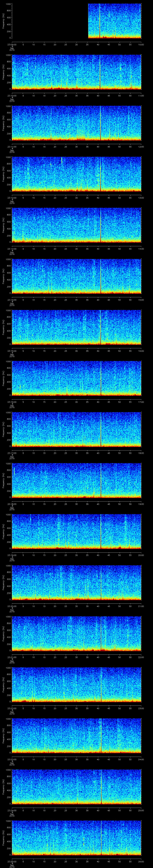
Task: Select the spectrogram panel starting at 23:14:00
Action: 77,276
